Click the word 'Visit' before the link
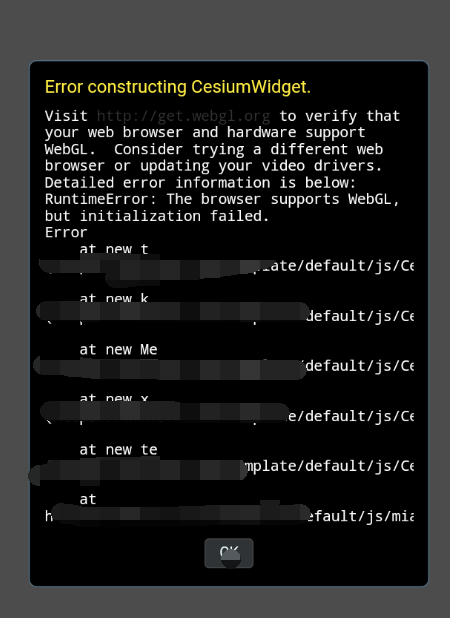 tap(66, 116)
